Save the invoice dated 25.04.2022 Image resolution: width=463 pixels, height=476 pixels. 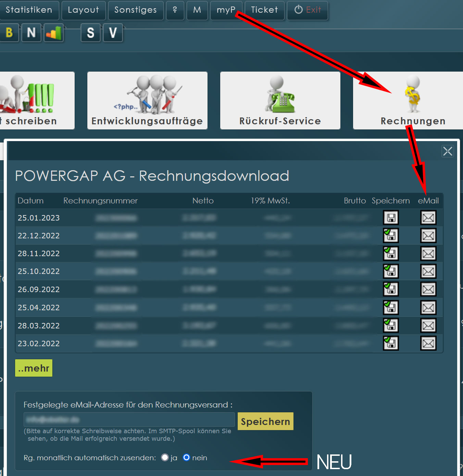tap(391, 308)
